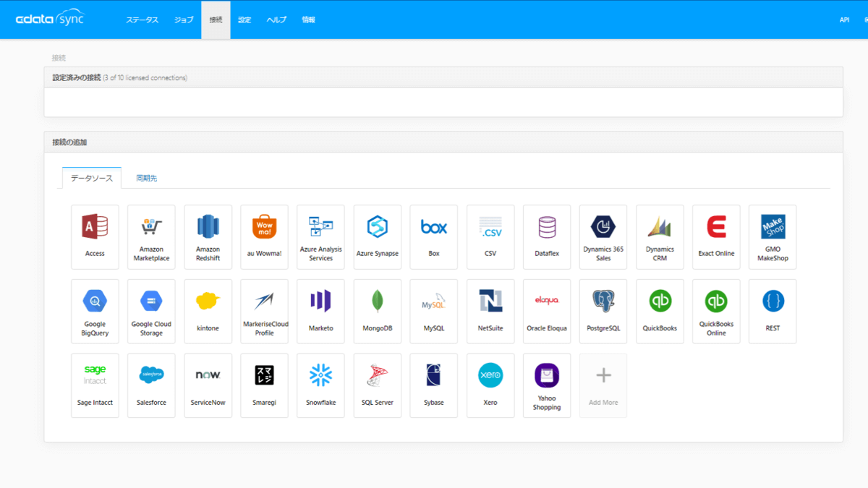Viewport: 868px width, 488px height.
Task: Click the Add More connectors tile
Action: [x=603, y=385]
